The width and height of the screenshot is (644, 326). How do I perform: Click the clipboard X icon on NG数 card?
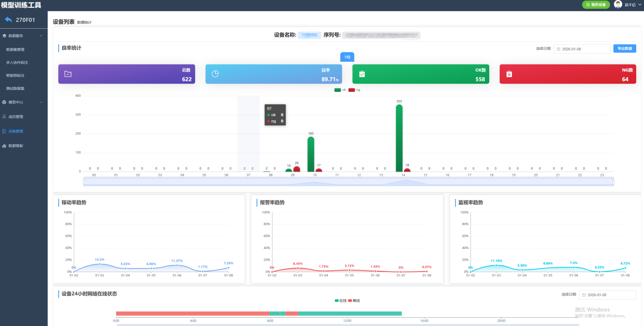click(x=509, y=74)
